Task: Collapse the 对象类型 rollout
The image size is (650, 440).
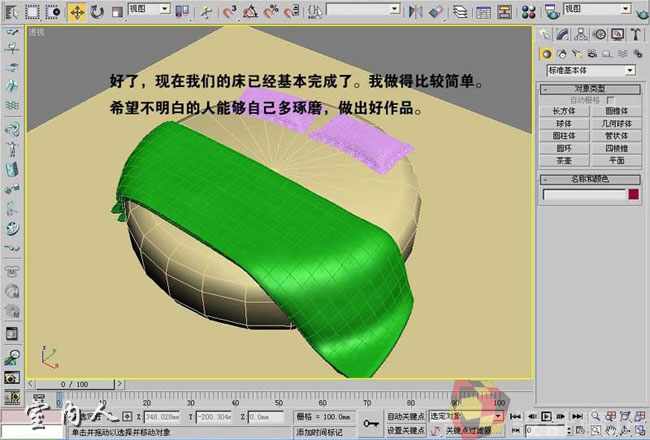Action: coord(590,89)
